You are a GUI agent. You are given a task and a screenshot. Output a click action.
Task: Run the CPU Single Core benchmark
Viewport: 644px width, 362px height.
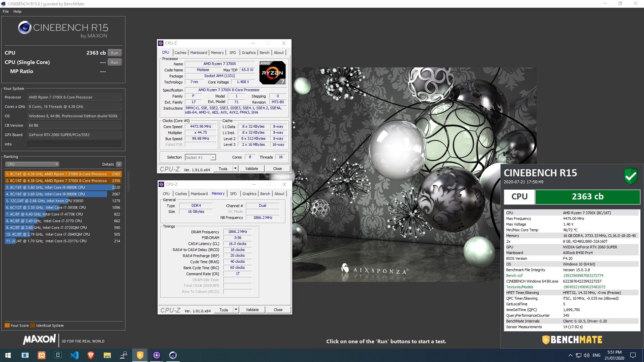pos(115,62)
